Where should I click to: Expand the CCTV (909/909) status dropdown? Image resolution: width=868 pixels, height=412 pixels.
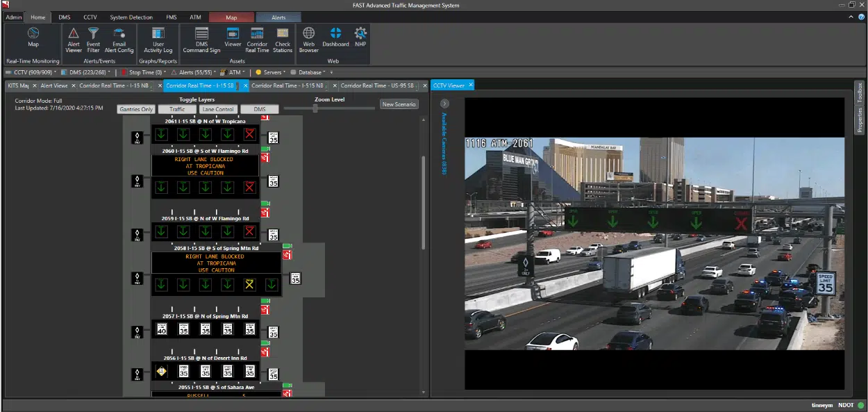coord(31,72)
